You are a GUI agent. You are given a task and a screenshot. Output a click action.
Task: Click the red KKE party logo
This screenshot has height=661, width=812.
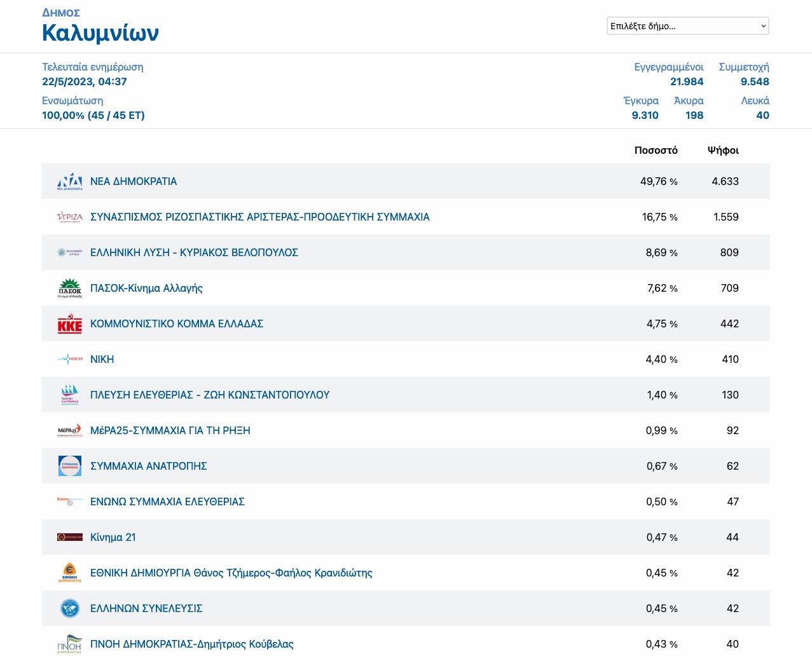click(x=70, y=324)
